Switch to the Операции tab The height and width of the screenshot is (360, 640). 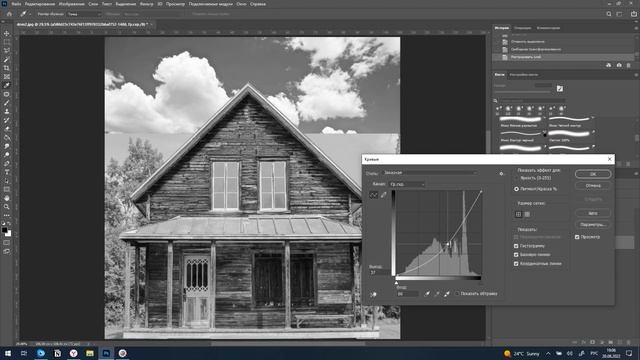522,28
